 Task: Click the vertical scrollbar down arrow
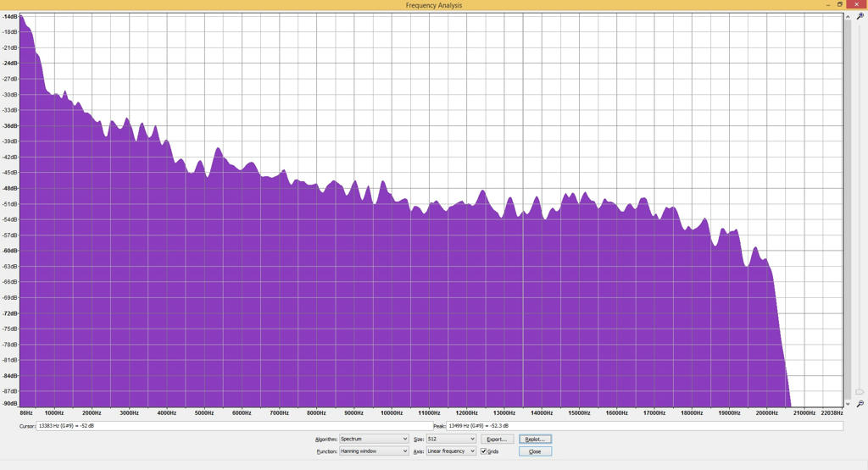pyautogui.click(x=848, y=404)
